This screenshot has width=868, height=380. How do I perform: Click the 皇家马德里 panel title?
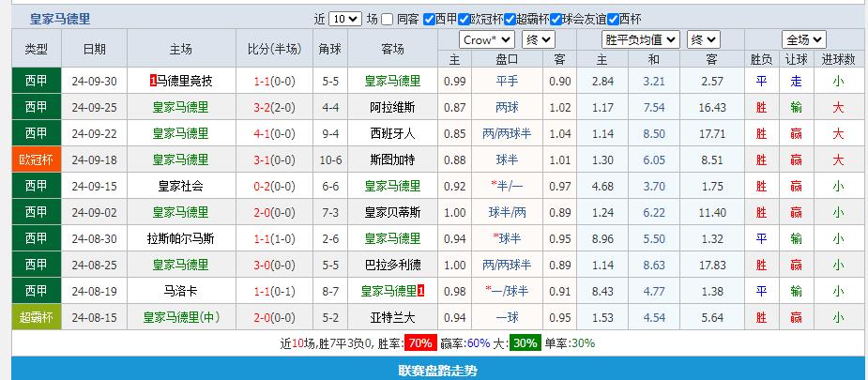click(60, 19)
